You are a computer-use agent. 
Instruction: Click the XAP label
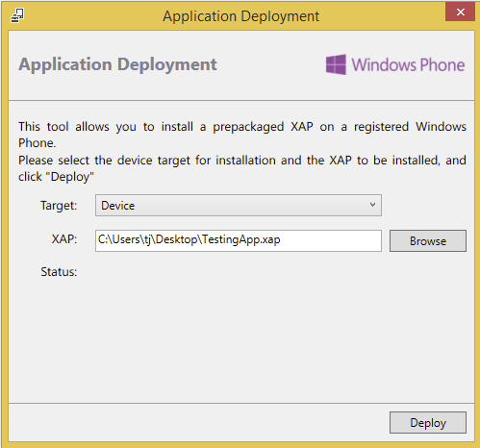(x=64, y=239)
